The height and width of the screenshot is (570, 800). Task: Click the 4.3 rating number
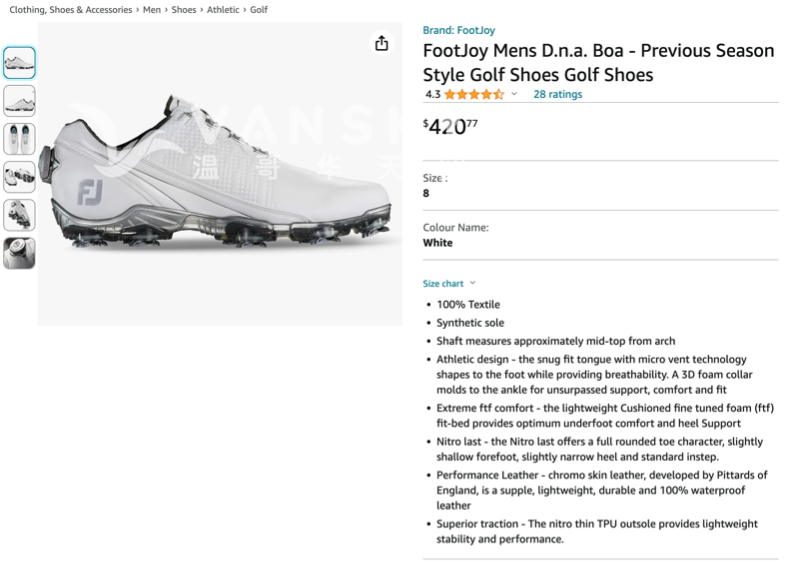tap(432, 94)
